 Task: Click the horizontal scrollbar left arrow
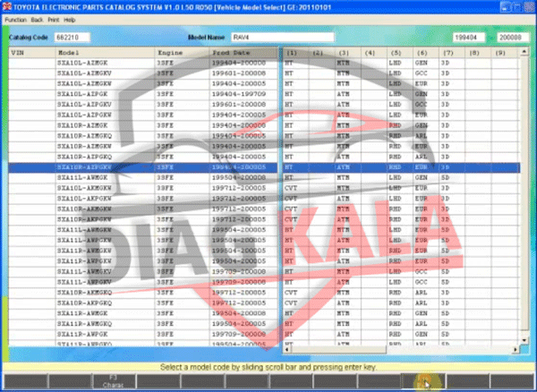click(286, 350)
